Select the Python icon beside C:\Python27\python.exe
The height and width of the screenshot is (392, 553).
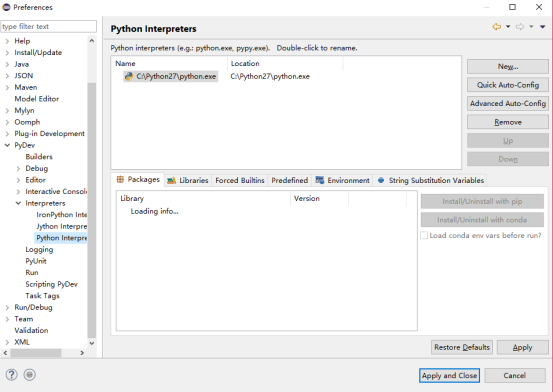coord(129,76)
